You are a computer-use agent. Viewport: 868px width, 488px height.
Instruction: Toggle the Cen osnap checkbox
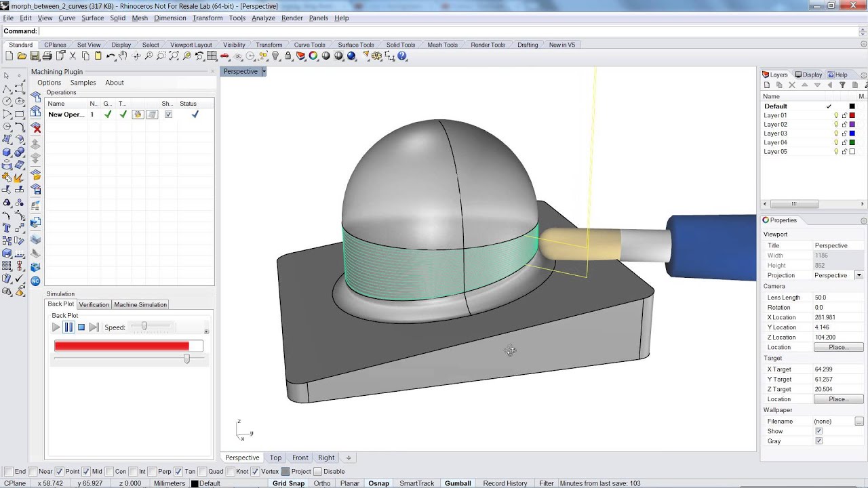(x=110, y=472)
